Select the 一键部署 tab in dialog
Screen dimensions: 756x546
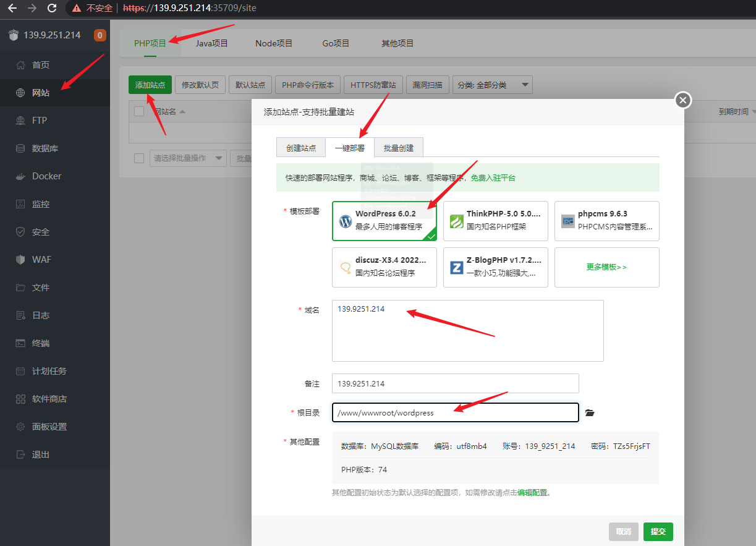pyautogui.click(x=350, y=148)
